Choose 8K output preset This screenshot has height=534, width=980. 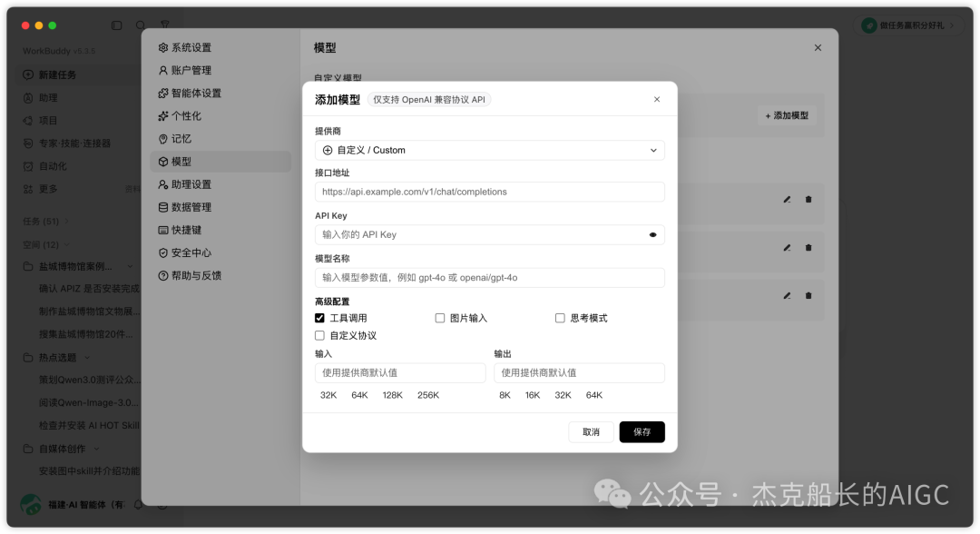pos(505,395)
